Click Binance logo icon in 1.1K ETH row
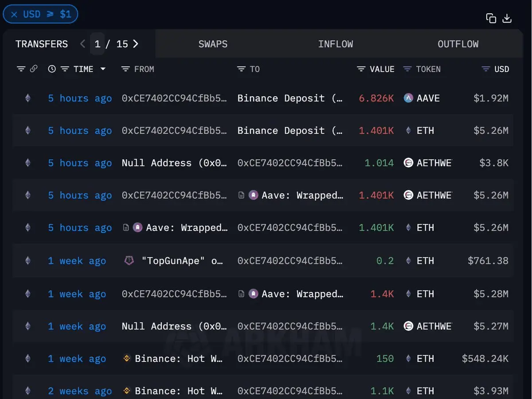The height and width of the screenshot is (399, 532). tap(127, 391)
